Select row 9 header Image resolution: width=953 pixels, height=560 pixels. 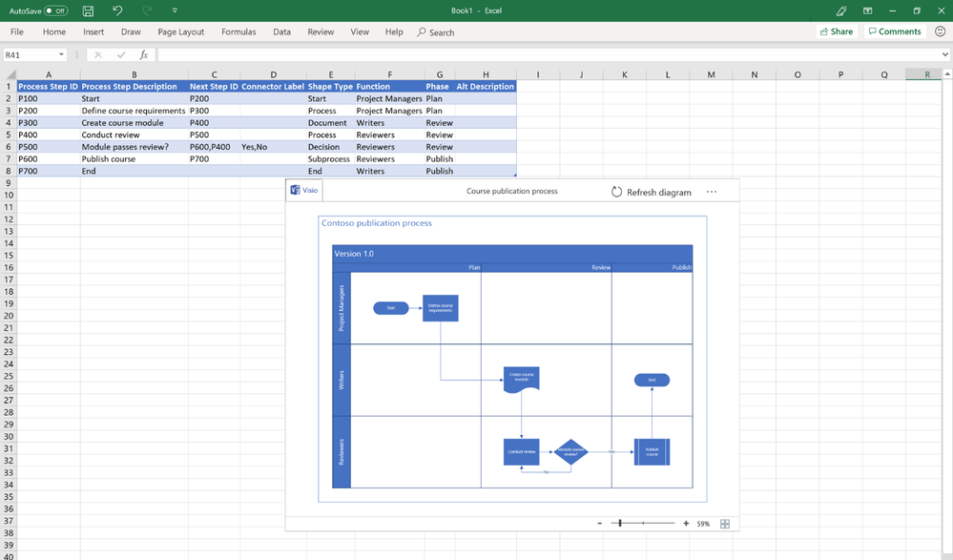tap(8, 183)
